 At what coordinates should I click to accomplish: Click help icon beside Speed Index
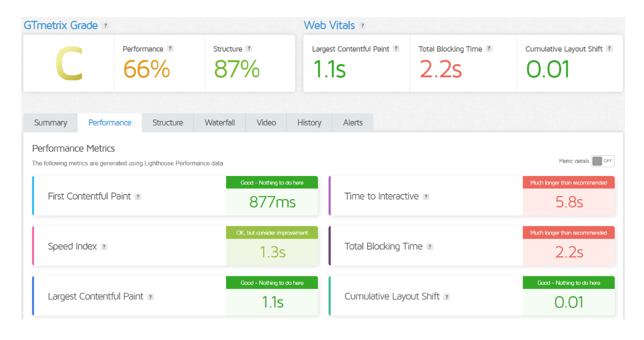click(x=104, y=247)
